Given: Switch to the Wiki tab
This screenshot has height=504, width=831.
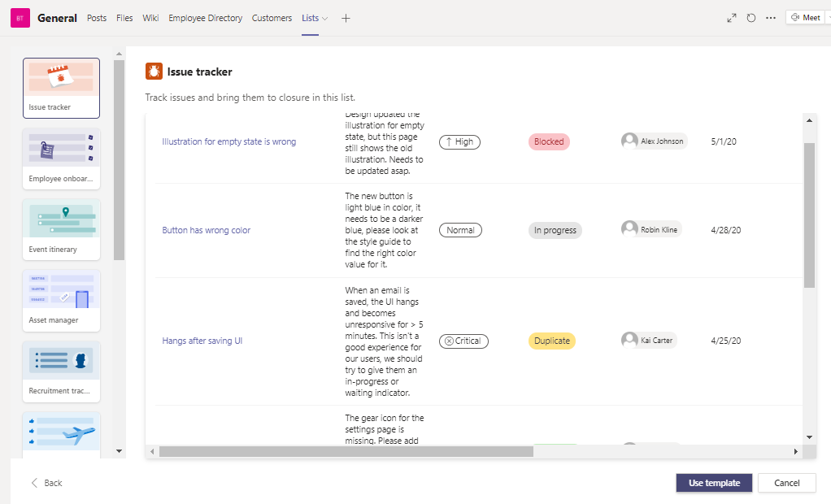Looking at the screenshot, I should coord(150,18).
